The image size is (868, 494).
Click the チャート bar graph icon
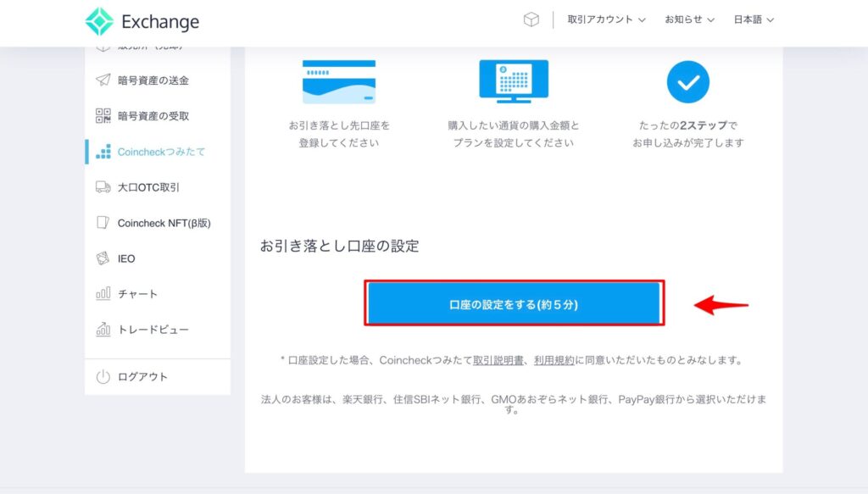coord(103,294)
